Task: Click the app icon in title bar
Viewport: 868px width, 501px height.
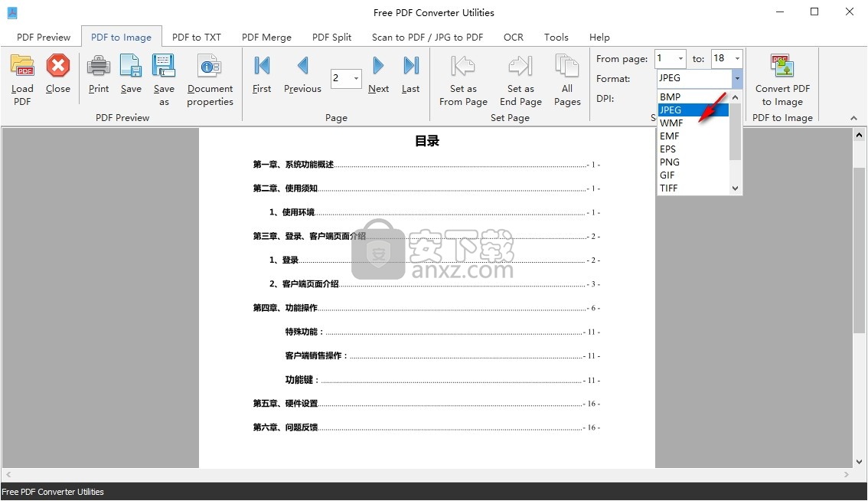Action: tap(12, 12)
